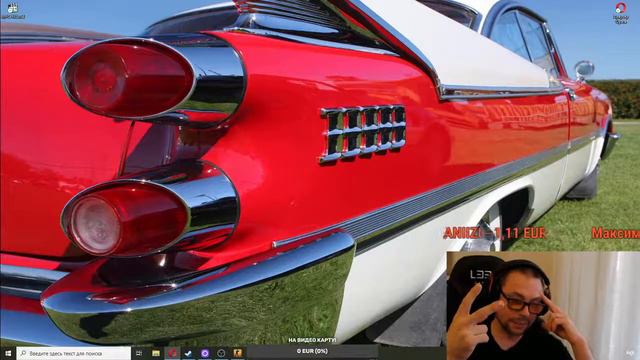Open the purple circle app on taskbar
The width and height of the screenshot is (640, 360).
pos(205,353)
